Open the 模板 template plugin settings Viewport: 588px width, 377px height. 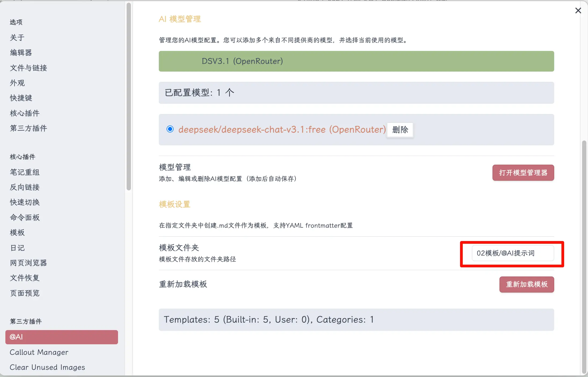point(17,232)
